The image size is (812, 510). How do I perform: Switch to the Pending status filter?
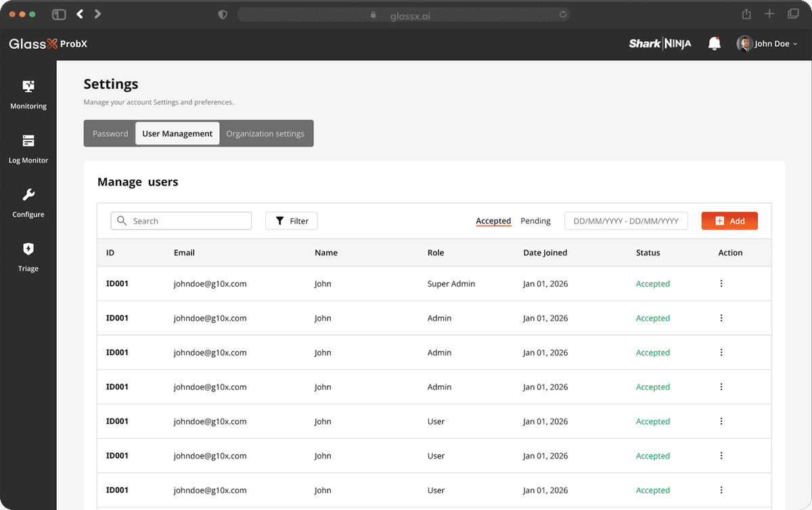tap(535, 221)
